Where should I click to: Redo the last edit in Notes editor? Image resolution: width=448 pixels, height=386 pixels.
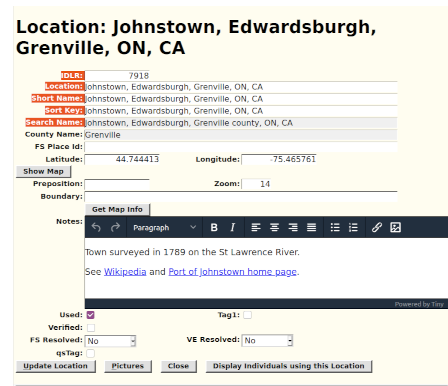coord(115,228)
